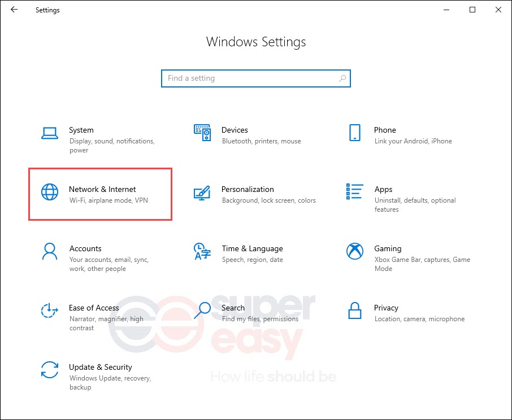Click 'Xbox Game Bar, captures, Game Mode' text
Screen dimensions: 512x420
(422, 264)
